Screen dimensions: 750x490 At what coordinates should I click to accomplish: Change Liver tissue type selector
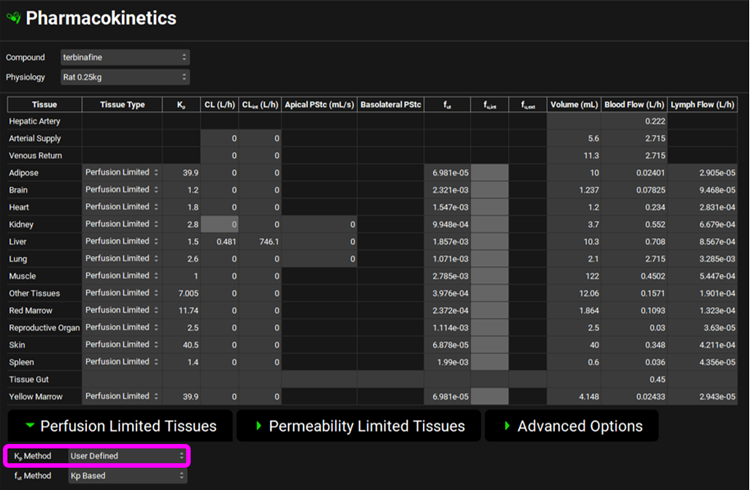pyautogui.click(x=122, y=242)
